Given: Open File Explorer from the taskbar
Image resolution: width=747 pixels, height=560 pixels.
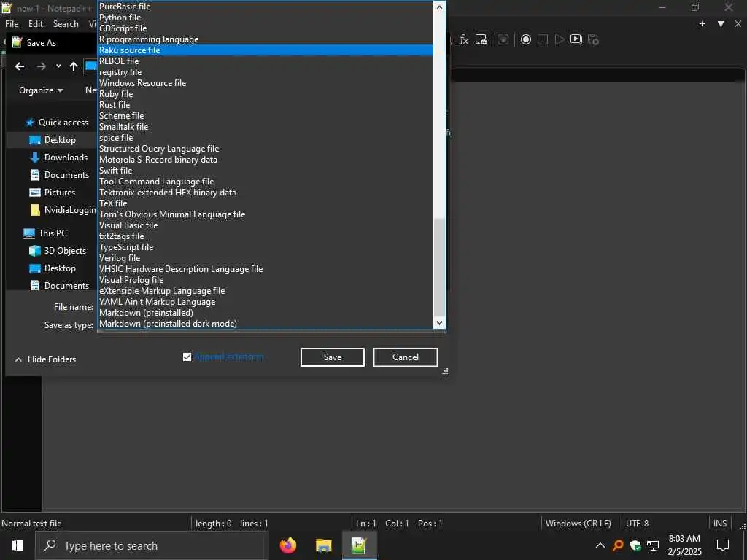Looking at the screenshot, I should [x=323, y=545].
